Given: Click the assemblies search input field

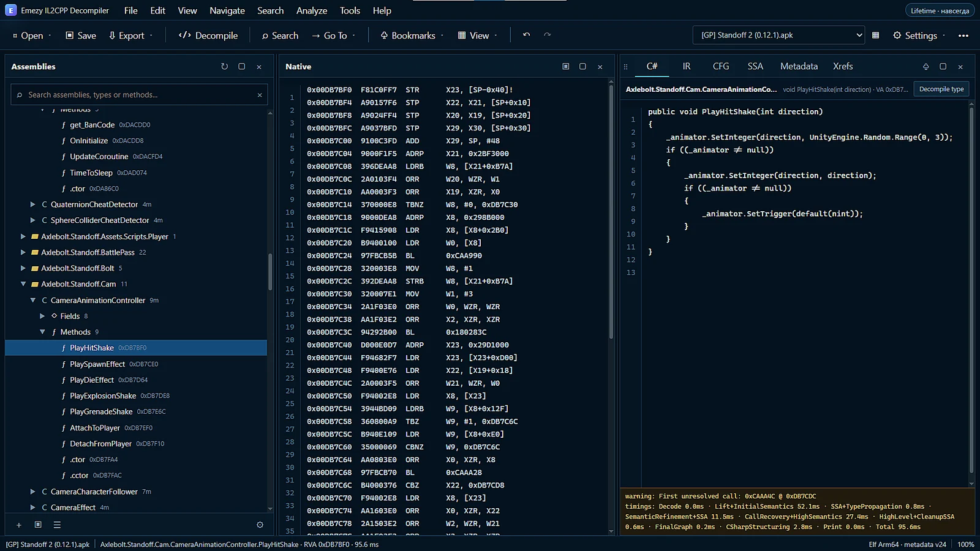Looking at the screenshot, I should click(x=140, y=95).
